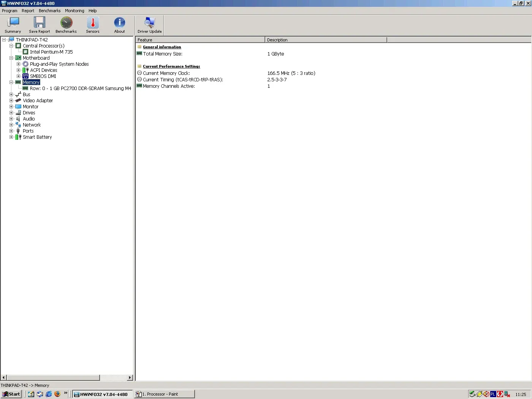Launch Benchmarks from the toolbar gauge icon

[66, 22]
